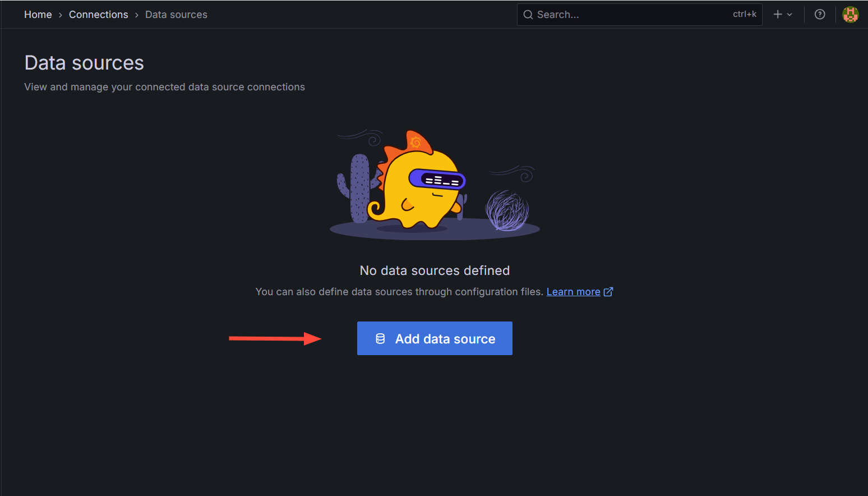
Task: Expand the breadcrumb separator after Home
Action: [x=59, y=14]
